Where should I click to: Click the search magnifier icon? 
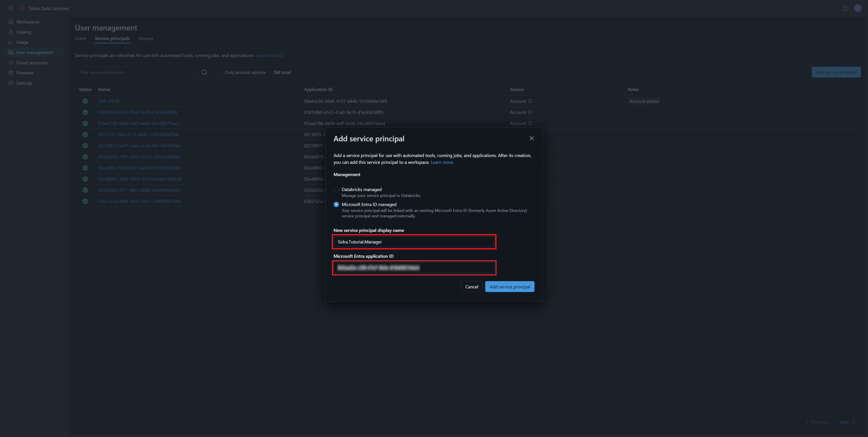coord(204,73)
